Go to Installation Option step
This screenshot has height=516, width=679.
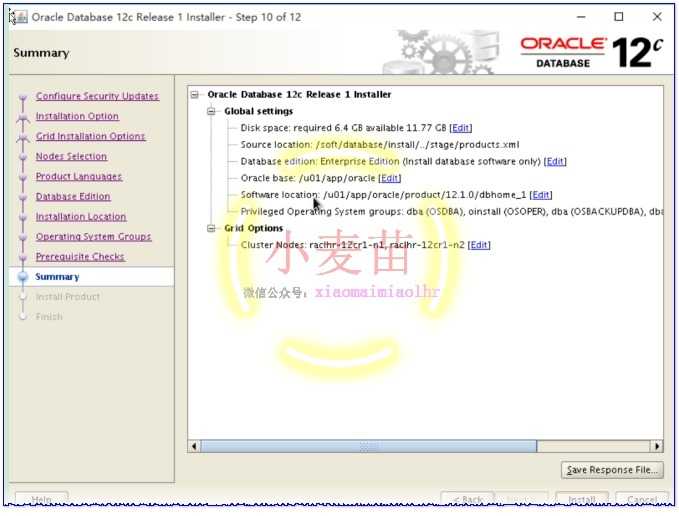tap(77, 116)
